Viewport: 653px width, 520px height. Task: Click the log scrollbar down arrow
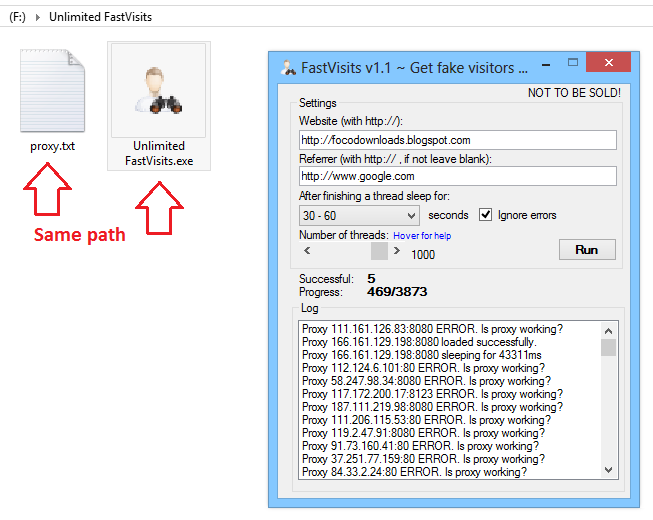[x=608, y=470]
